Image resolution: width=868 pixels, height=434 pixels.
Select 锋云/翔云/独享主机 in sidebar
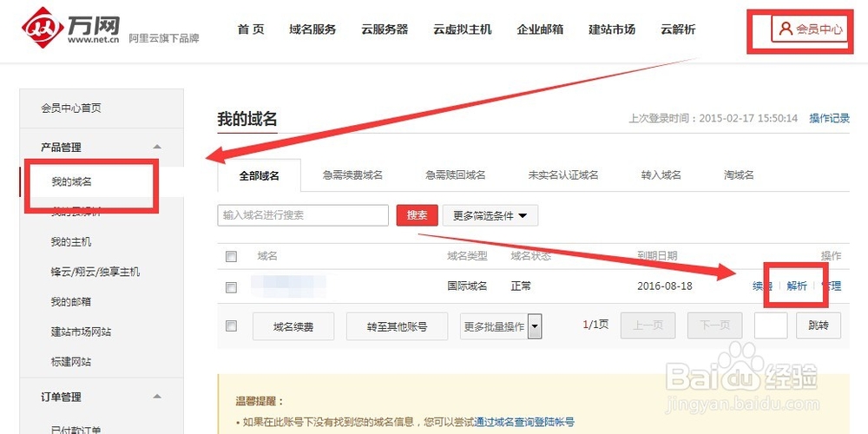95,272
